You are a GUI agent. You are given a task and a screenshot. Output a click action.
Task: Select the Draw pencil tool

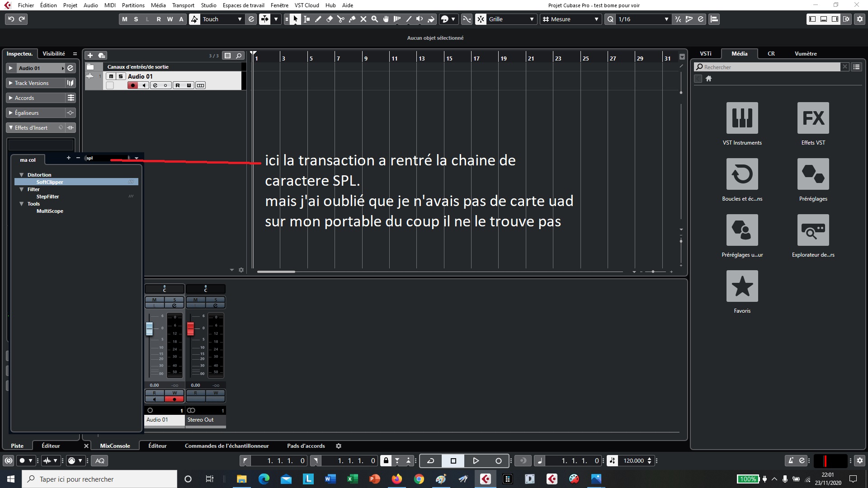pos(318,19)
